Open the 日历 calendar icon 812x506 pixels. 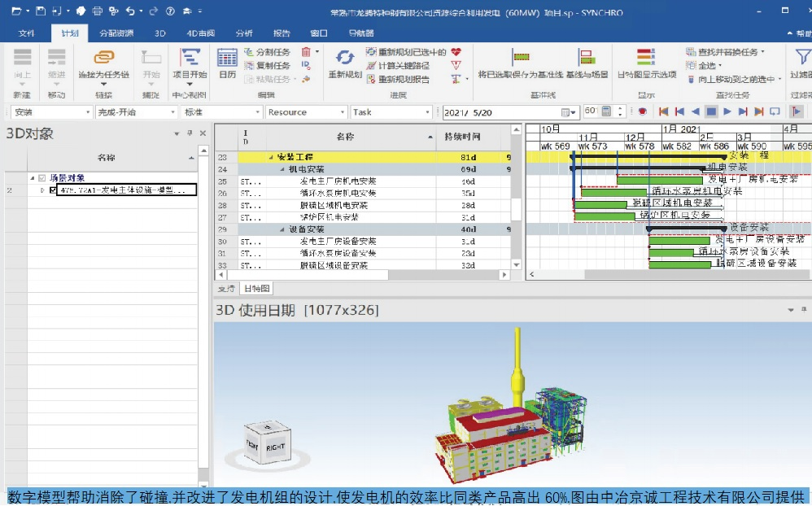(227, 58)
